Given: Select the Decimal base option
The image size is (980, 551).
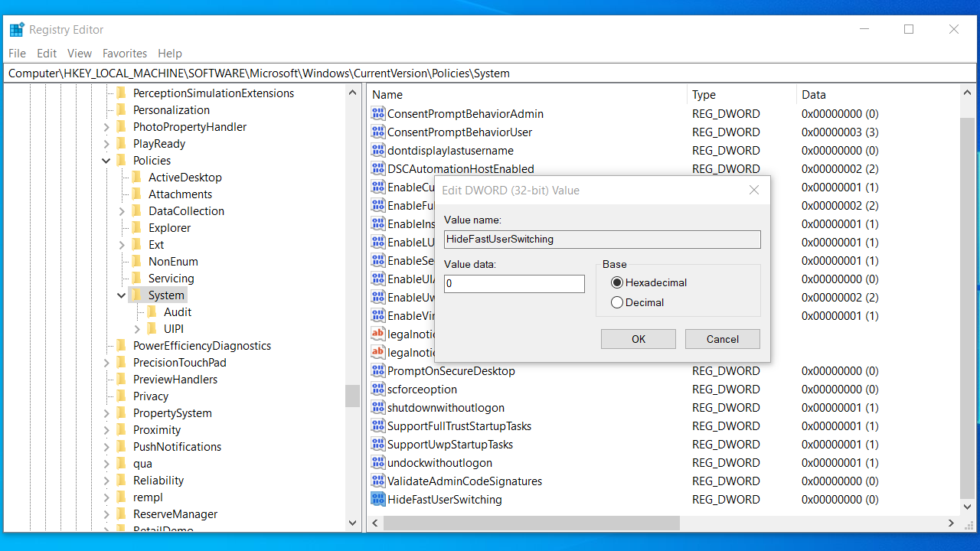Looking at the screenshot, I should click(x=617, y=302).
